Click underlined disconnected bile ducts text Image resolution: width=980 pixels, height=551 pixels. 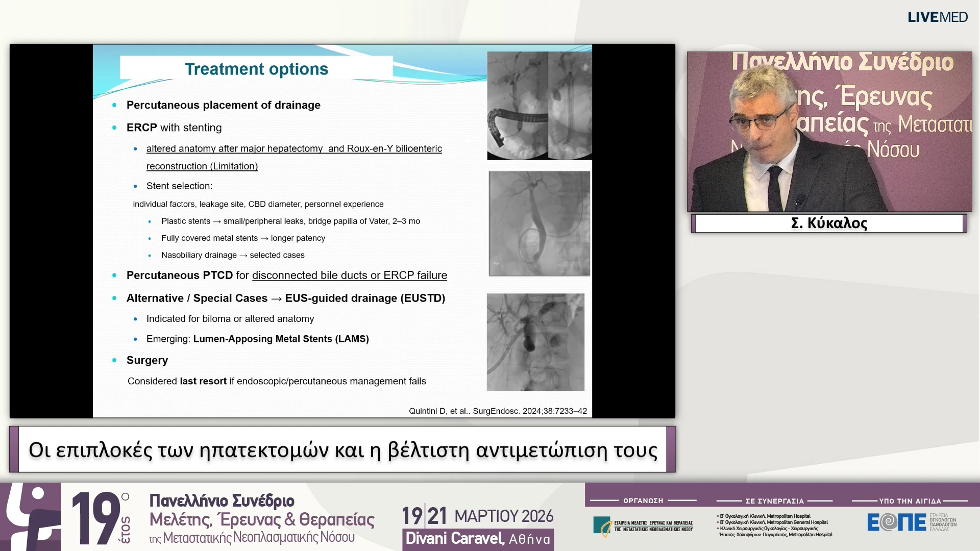349,275
